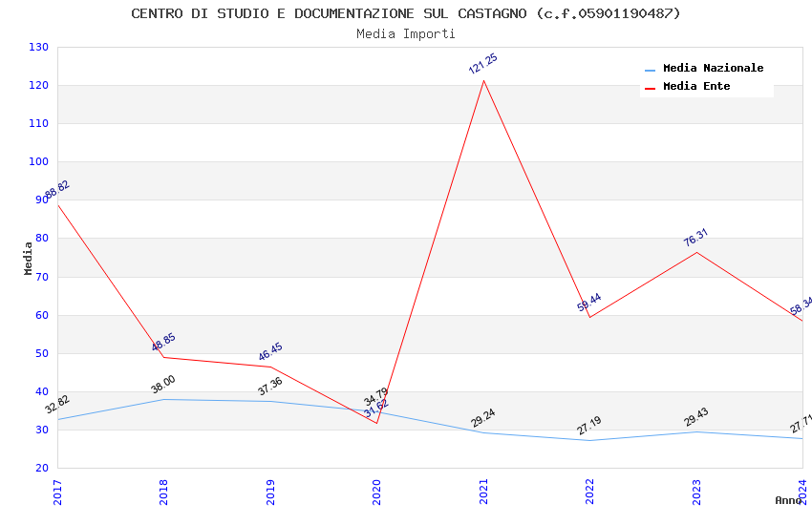Click the 59.44 data label
812x525 pixels.
click(588, 302)
